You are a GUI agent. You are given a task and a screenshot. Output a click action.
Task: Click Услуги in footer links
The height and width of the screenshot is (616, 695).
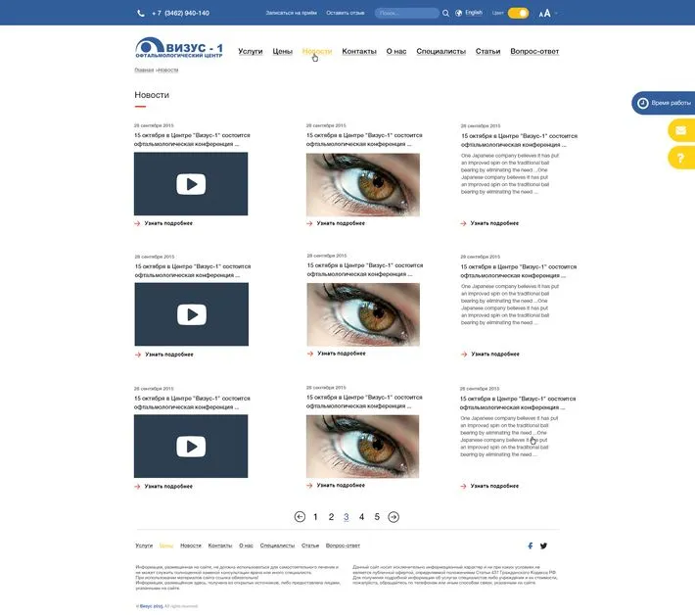[144, 545]
